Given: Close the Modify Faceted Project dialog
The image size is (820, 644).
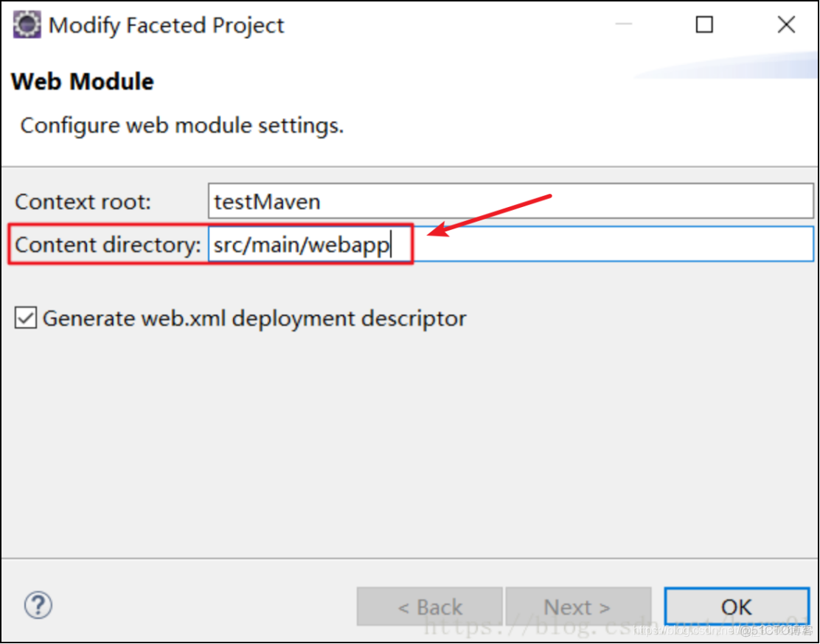Looking at the screenshot, I should coord(786,25).
